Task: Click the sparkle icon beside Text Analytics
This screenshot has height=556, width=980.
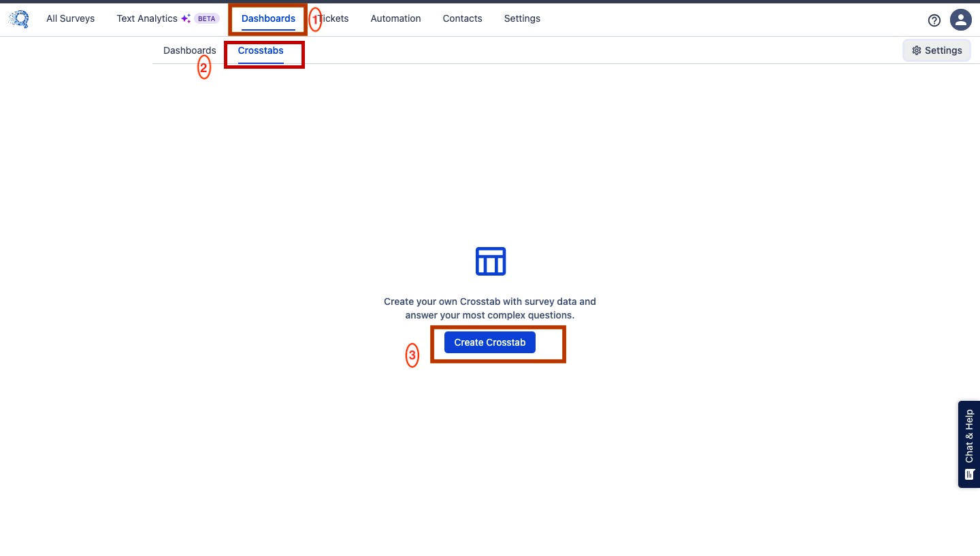Action: [186, 19]
